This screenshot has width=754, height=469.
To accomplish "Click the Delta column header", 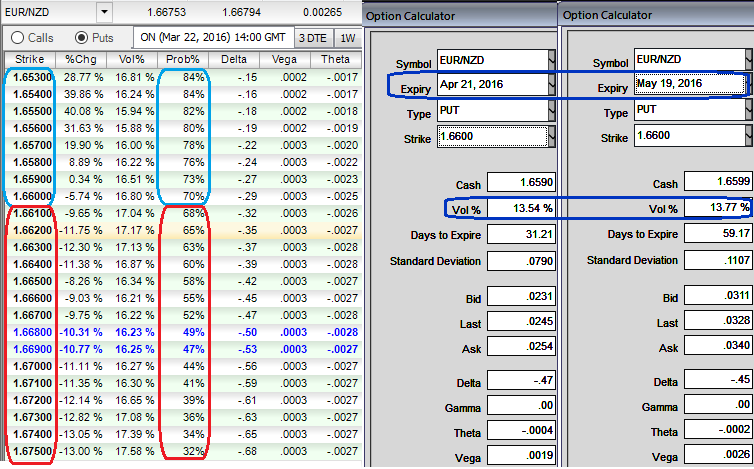I will pyautogui.click(x=232, y=59).
